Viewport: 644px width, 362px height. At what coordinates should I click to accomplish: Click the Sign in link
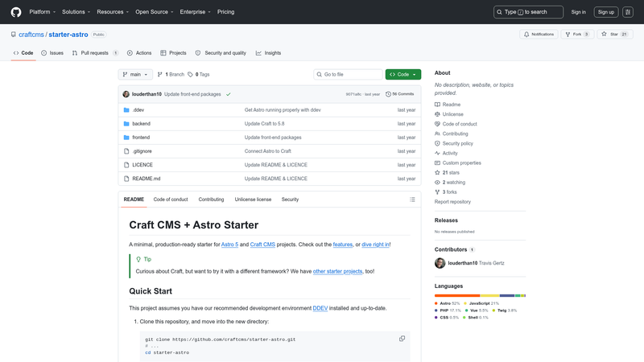pos(578,12)
